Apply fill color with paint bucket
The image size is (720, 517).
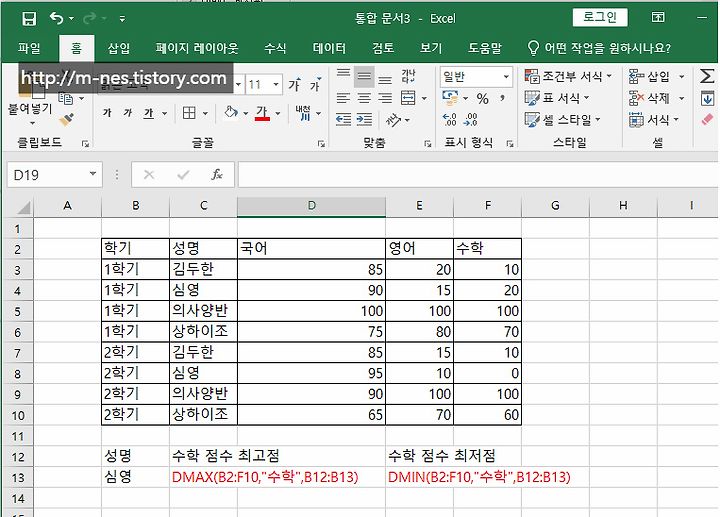point(231,112)
